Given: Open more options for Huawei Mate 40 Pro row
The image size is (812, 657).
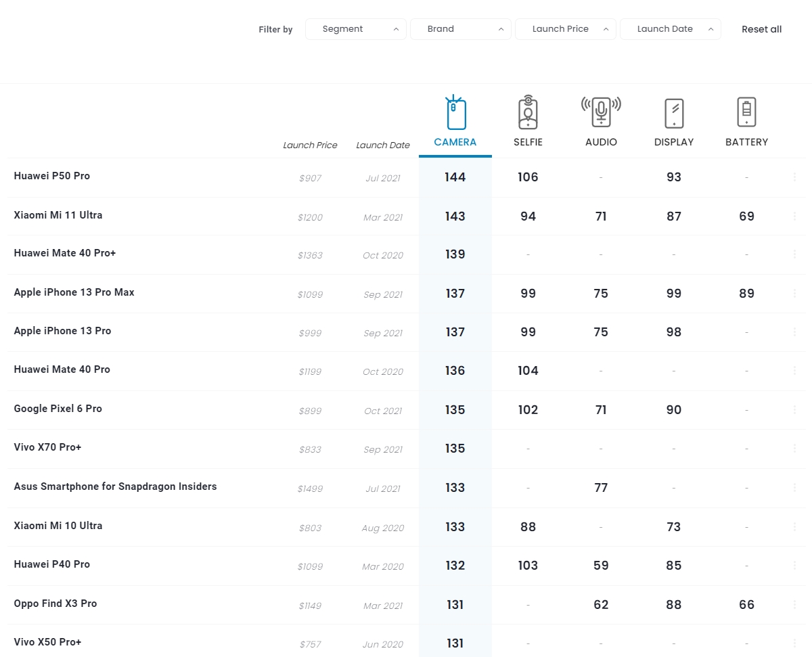Looking at the screenshot, I should tap(794, 371).
